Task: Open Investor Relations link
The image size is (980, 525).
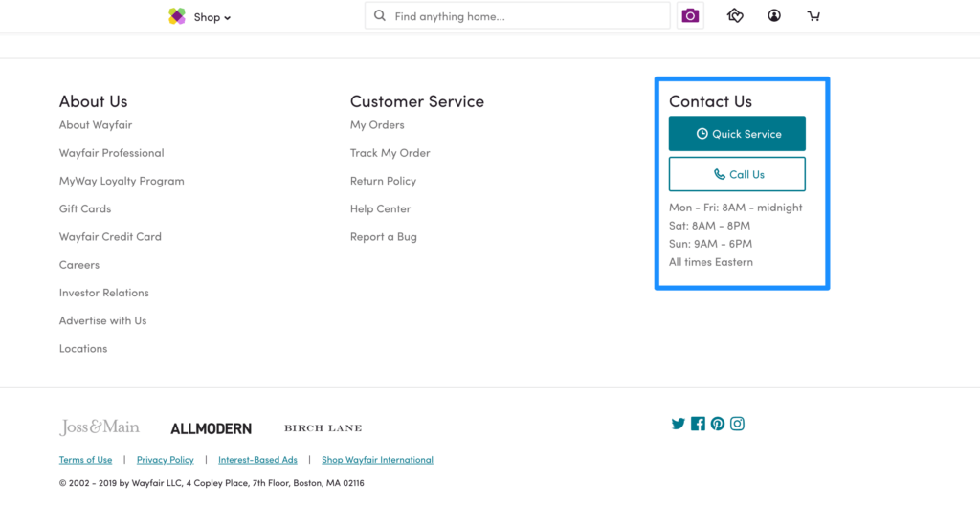Action: (103, 293)
